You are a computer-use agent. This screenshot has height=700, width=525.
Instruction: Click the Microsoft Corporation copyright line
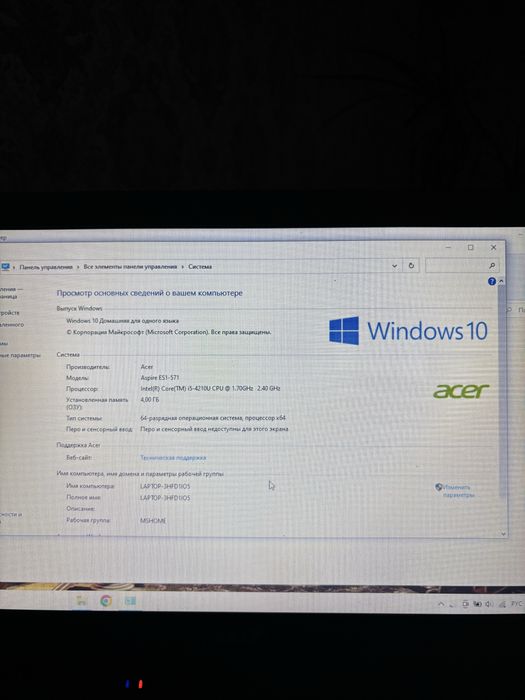(x=169, y=332)
